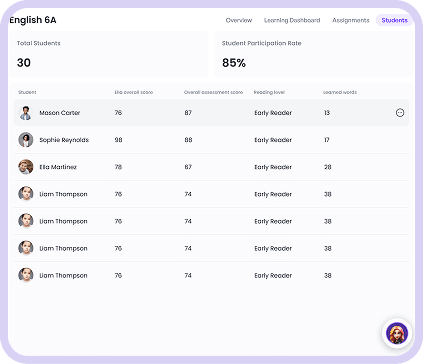The image size is (423, 364).
Task: Click the total students value 30
Action: (x=24, y=63)
